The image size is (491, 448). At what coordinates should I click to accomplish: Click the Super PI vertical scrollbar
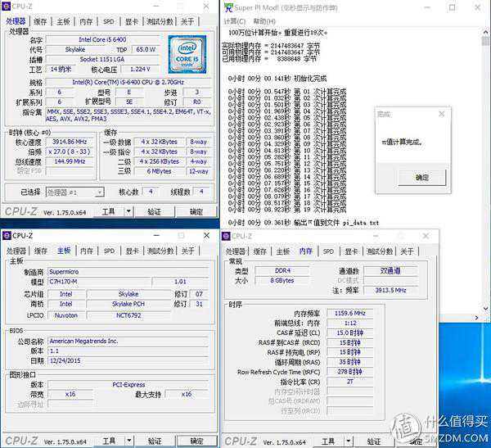click(x=487, y=123)
